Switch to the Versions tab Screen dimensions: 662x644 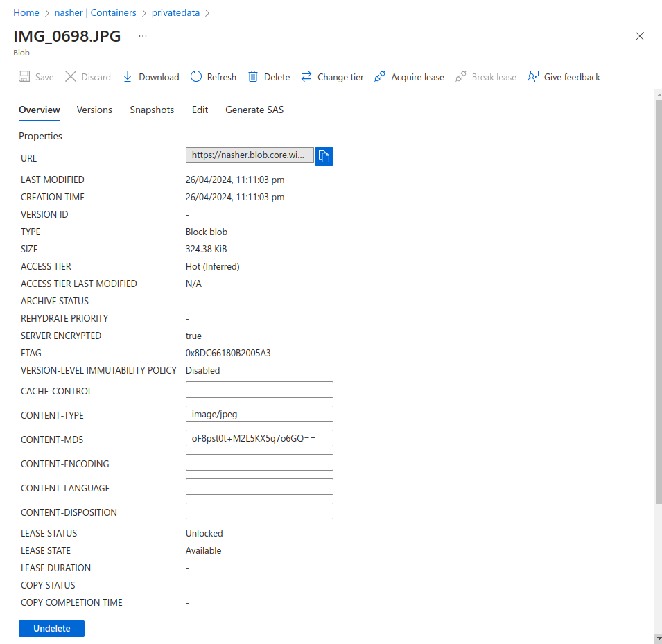[x=94, y=110]
